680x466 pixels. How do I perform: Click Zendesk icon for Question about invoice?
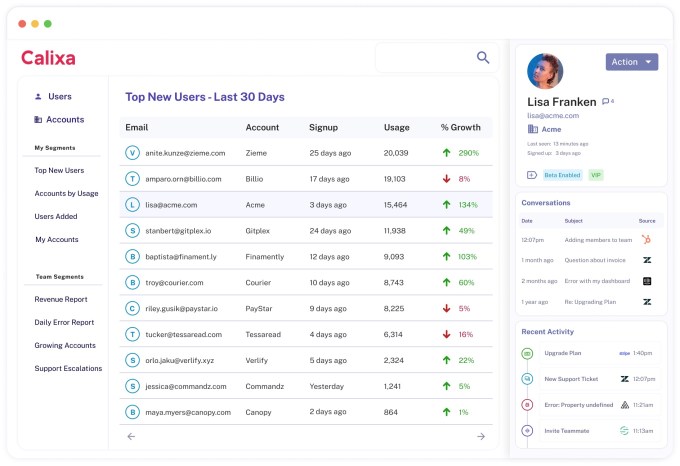pyautogui.click(x=647, y=260)
